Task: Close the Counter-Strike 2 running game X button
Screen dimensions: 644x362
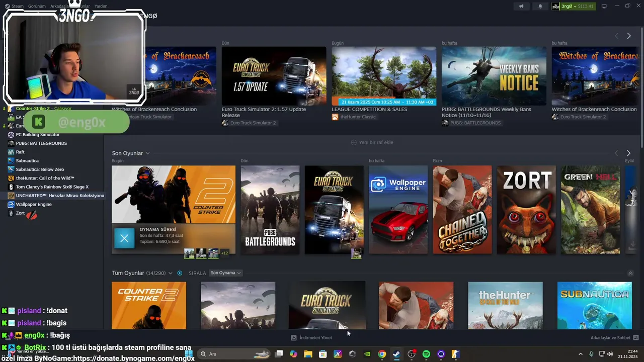Action: [124, 238]
